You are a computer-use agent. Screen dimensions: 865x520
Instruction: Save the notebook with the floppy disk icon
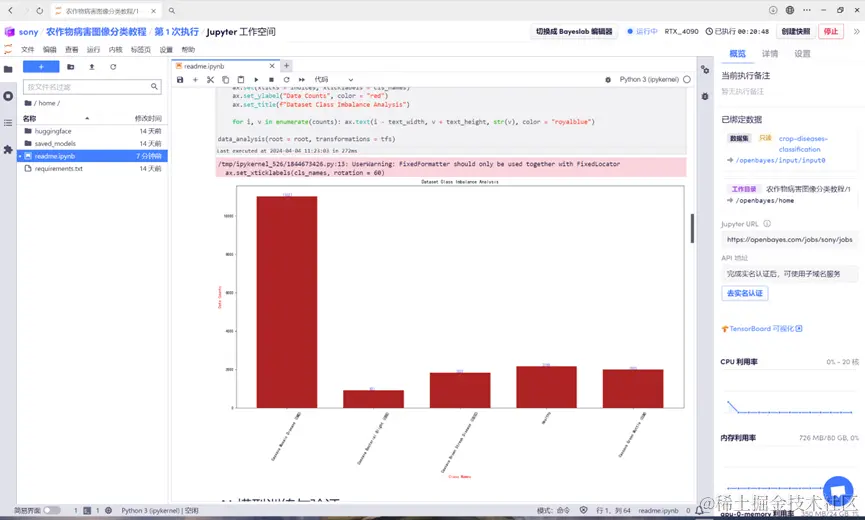tap(180, 80)
